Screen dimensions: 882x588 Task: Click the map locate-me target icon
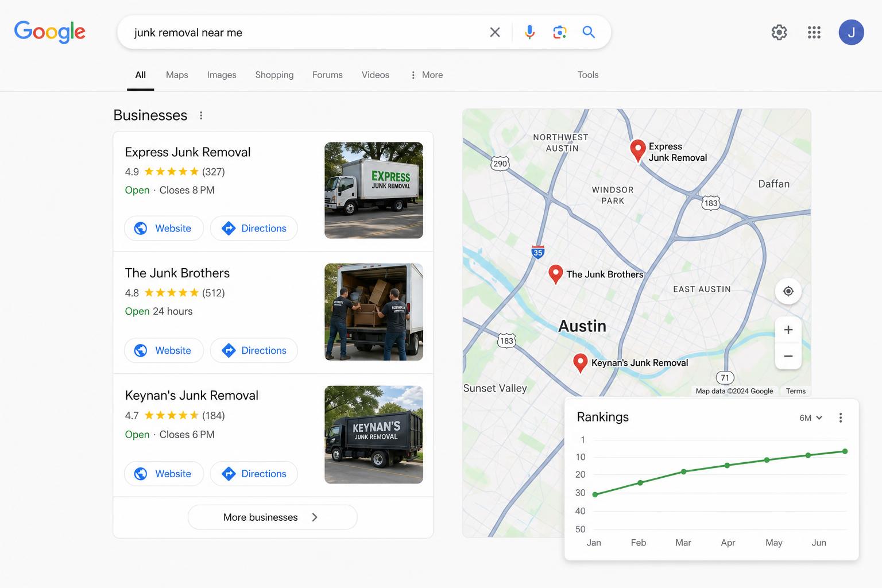tap(788, 291)
